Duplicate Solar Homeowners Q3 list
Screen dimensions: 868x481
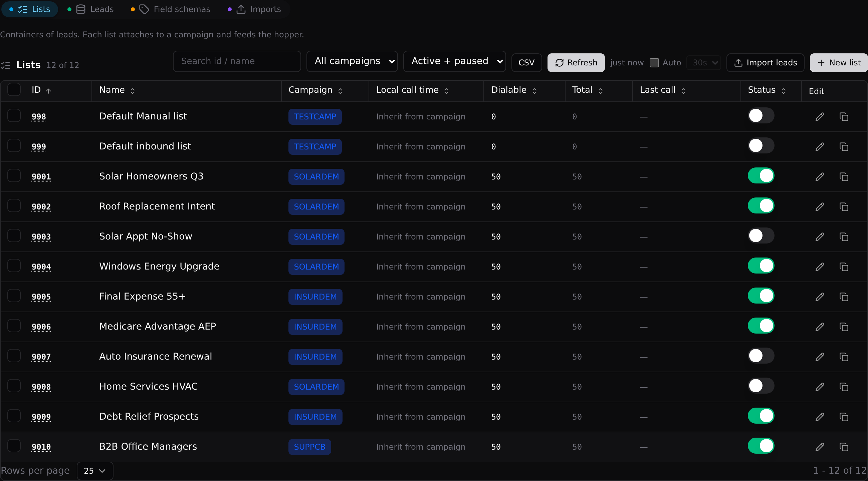coord(844,177)
